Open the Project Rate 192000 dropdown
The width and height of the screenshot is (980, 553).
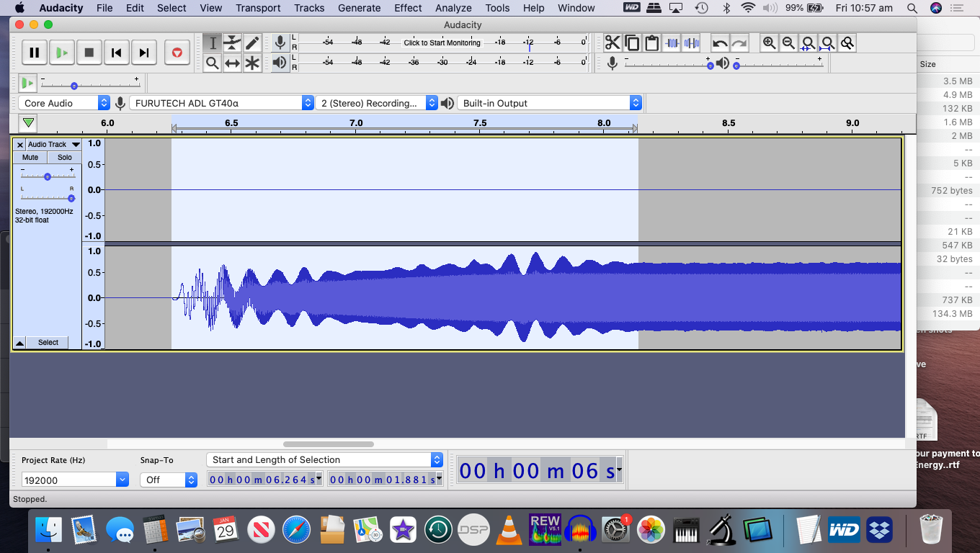(x=122, y=480)
